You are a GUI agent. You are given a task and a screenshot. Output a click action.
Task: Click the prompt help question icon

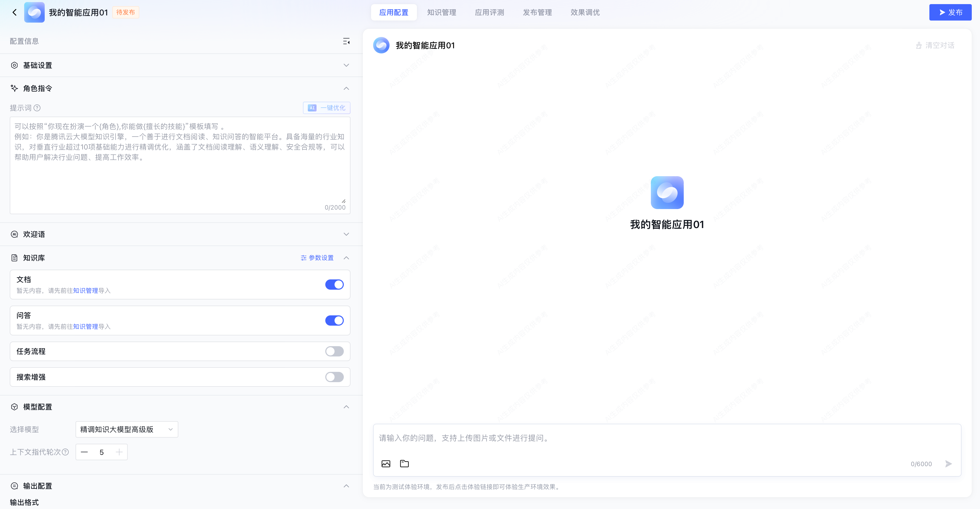point(37,108)
